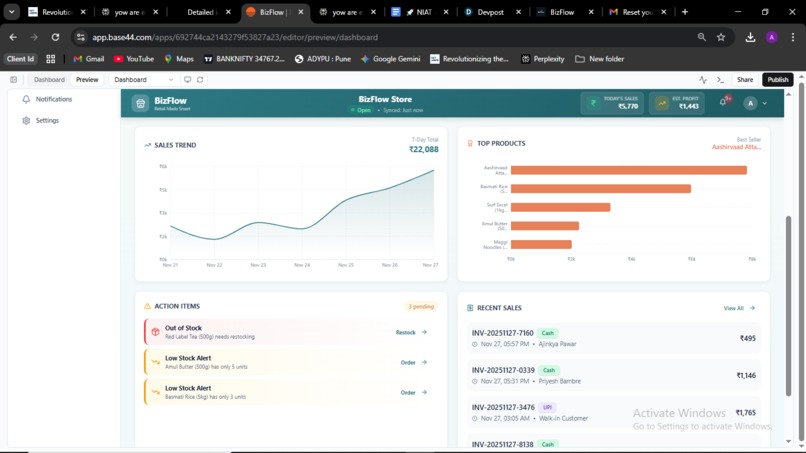This screenshot has width=806, height=453.
Task: Open the Notifications sidebar item
Action: pyautogui.click(x=47, y=99)
